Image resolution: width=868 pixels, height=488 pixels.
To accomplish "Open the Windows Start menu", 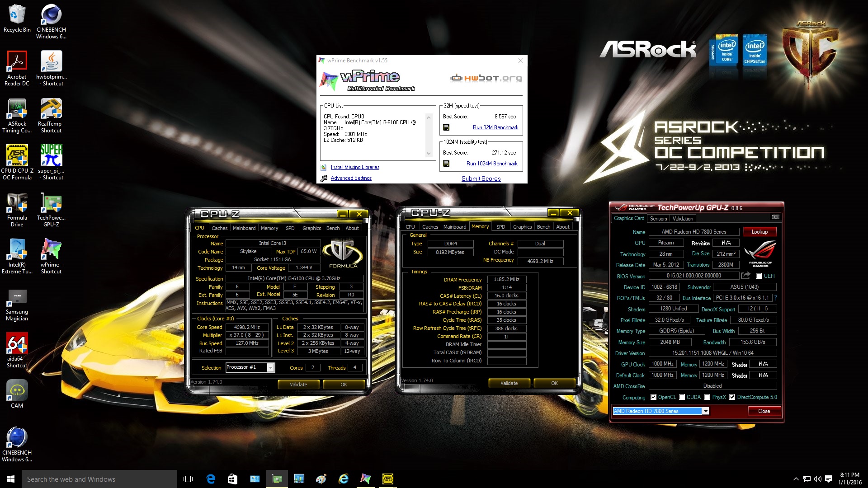I will (11, 479).
